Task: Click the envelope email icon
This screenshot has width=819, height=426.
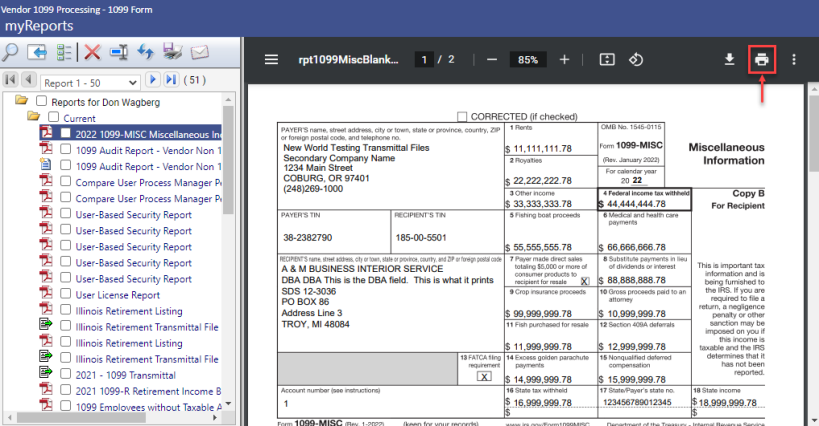Action: (x=200, y=52)
